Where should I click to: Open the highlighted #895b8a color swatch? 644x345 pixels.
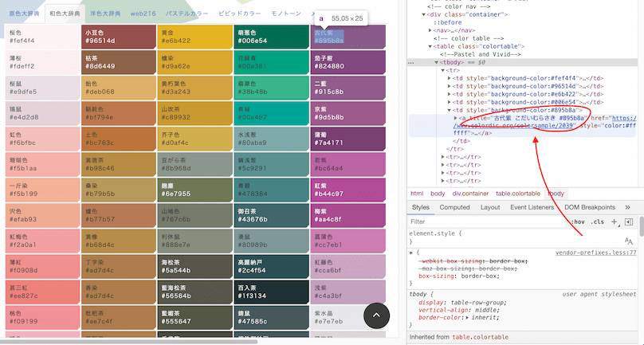[x=348, y=37]
